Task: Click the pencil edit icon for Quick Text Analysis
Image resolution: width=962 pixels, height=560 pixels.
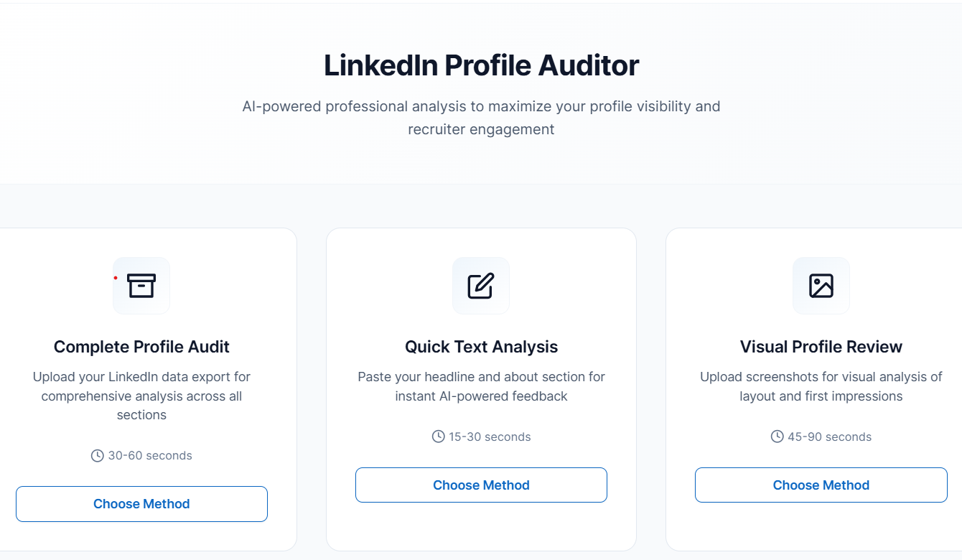Action: 481,286
